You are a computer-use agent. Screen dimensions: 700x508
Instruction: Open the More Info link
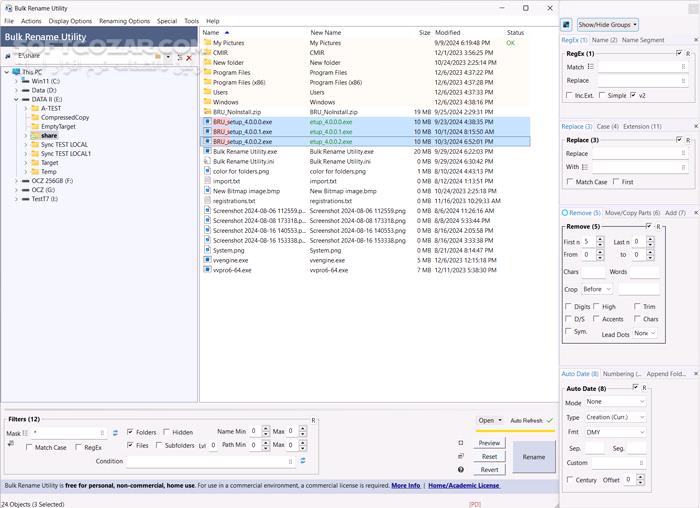pos(405,485)
